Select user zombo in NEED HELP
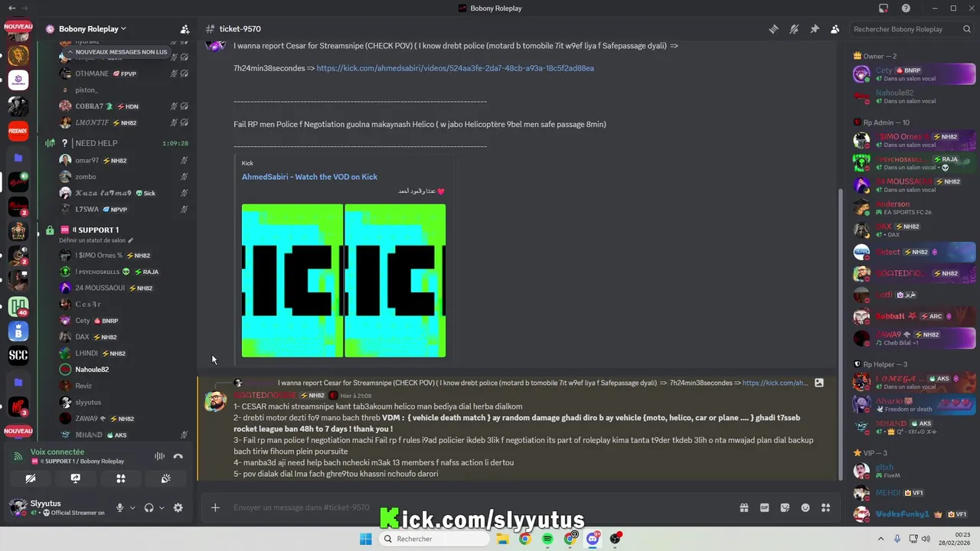The height and width of the screenshot is (551, 980). point(85,177)
